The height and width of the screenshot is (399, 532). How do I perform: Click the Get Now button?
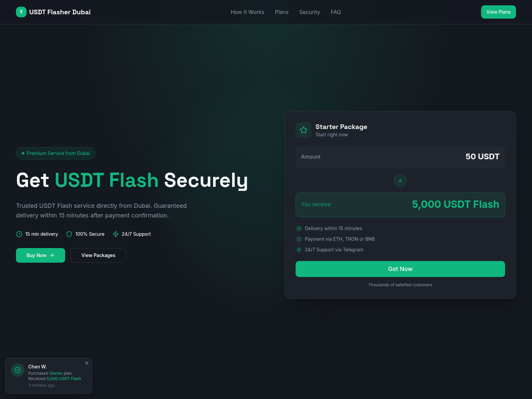click(400, 269)
